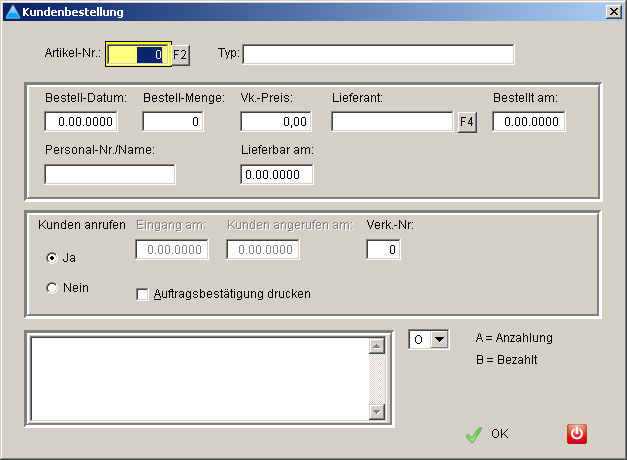Viewport: 627px width, 460px height.
Task: Click the notes scrollbar down arrow
Action: click(377, 412)
